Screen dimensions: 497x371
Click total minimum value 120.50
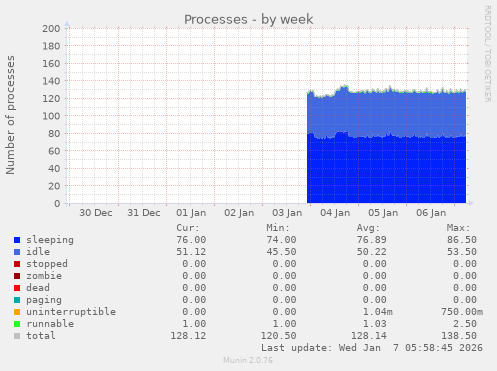pos(278,336)
